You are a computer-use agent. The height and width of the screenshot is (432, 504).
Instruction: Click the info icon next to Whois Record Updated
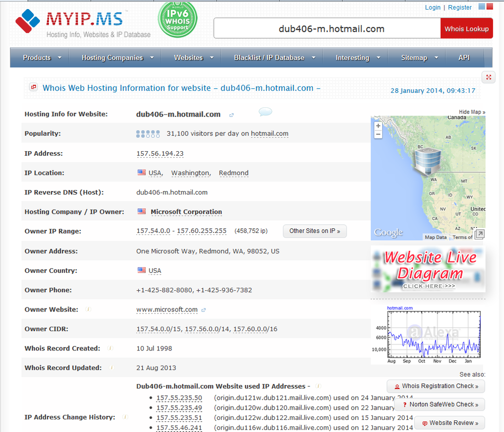coord(111,367)
